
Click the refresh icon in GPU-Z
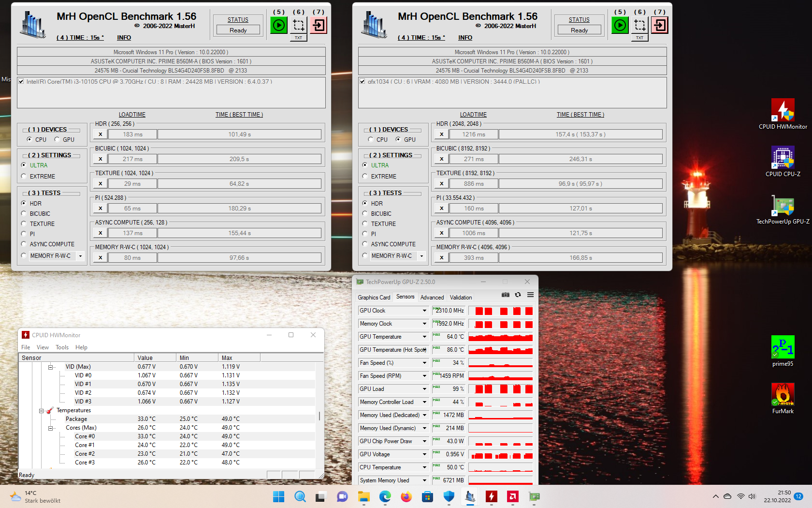[x=518, y=295]
